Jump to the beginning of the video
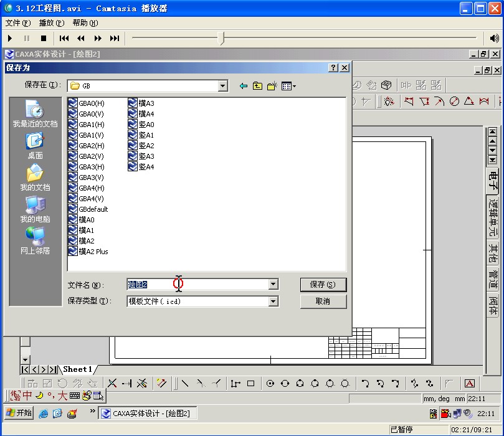The image size is (504, 436). [64, 39]
